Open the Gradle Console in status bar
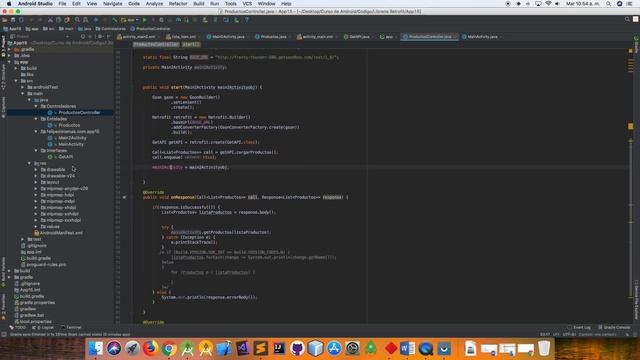The height and width of the screenshot is (360, 640). point(614,327)
